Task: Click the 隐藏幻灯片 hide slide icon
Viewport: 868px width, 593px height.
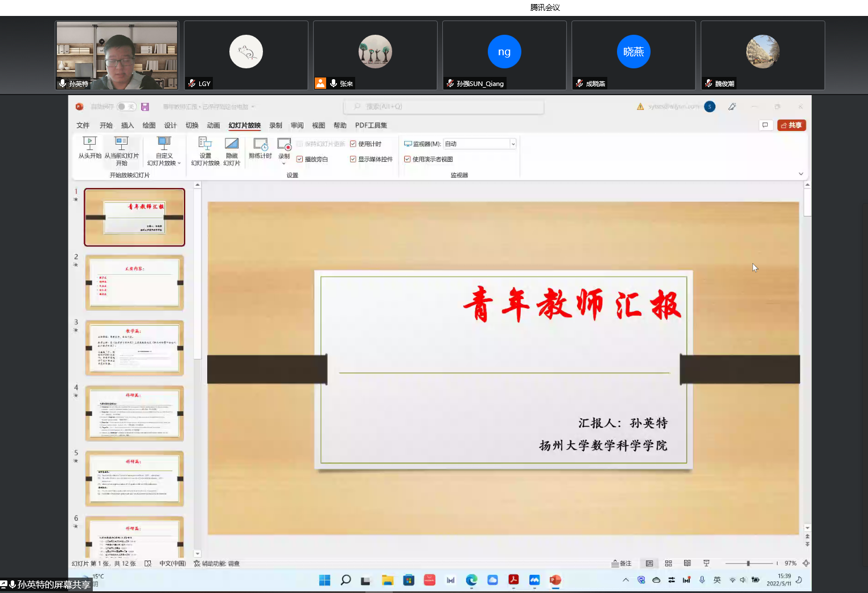Action: pos(232,144)
